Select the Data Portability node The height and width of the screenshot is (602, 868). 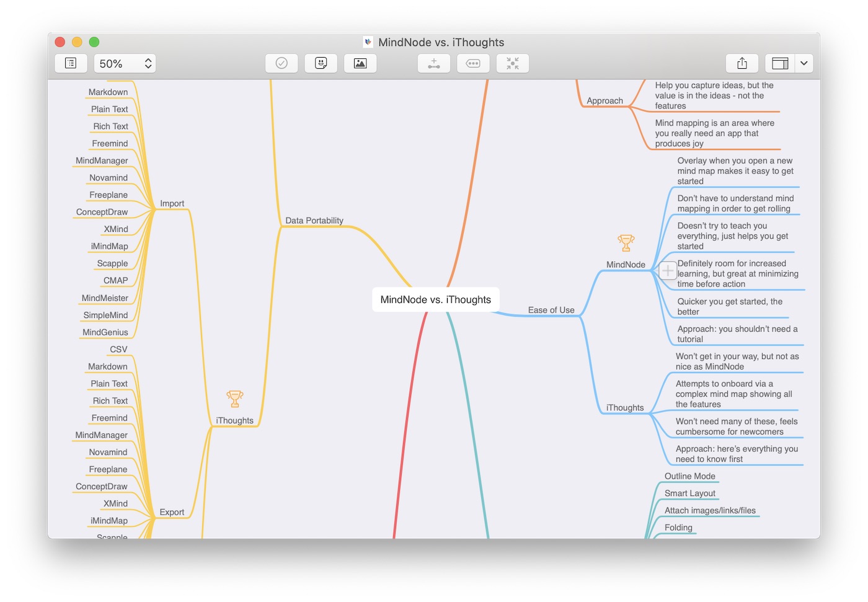click(x=314, y=221)
